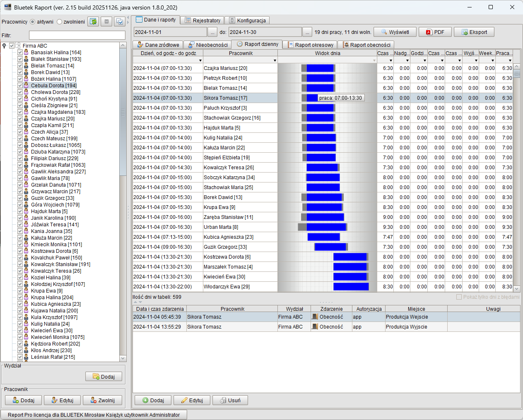The image size is (523, 420).
Task: Click the select-all checkmark icon button
Action: point(120,22)
